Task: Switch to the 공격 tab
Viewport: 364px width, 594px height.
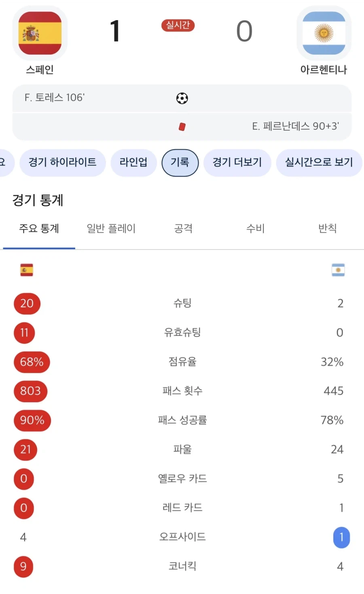Action: [183, 228]
